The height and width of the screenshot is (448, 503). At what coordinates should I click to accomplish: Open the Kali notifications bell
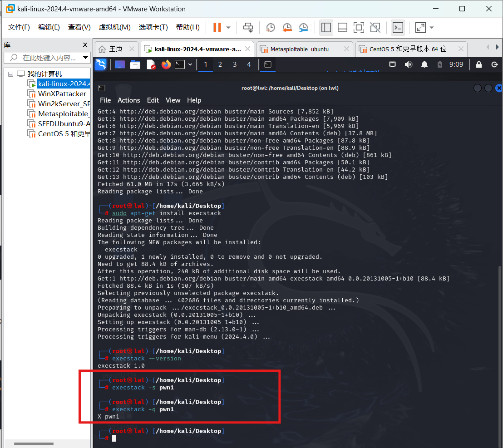424,64
